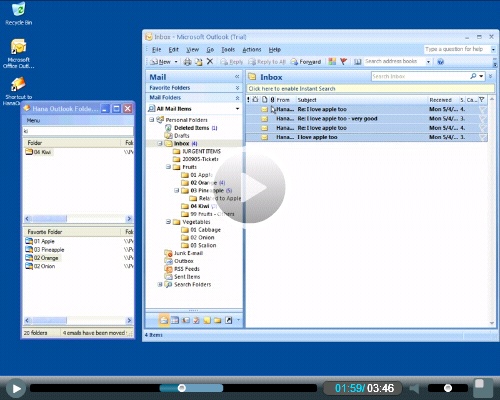Click the Calendar icon in navigation bar
This screenshot has height=400, width=500.
click(175, 320)
